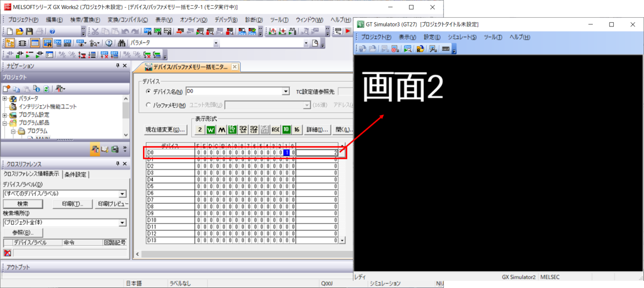The height and width of the screenshot is (288, 644).
Task: Switch to decimal display format (10 icon)
Action: 286,130
